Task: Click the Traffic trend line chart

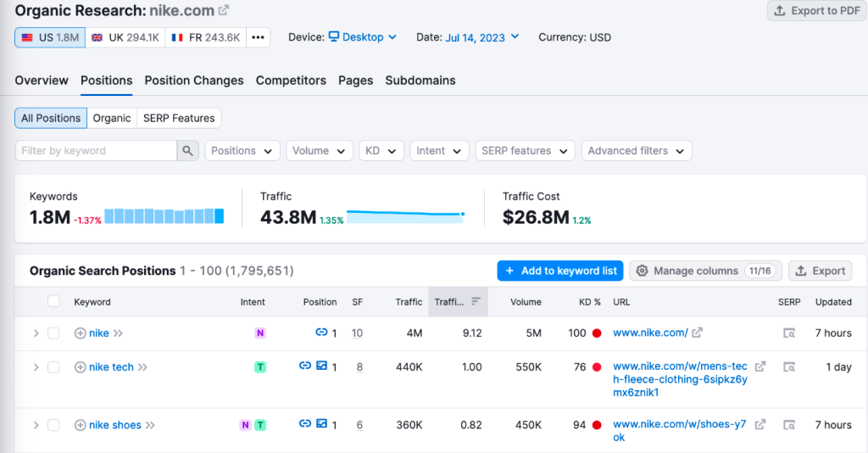Action: (x=406, y=216)
